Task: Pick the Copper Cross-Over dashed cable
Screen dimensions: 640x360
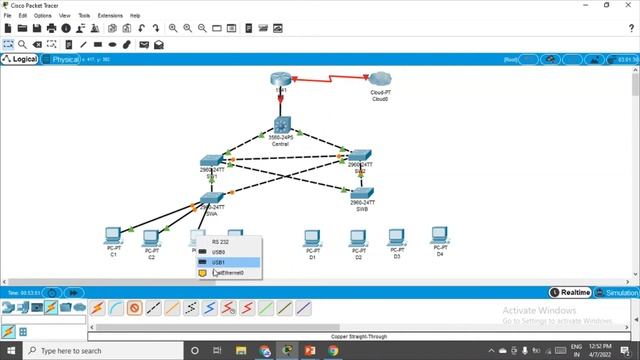Action: click(153, 308)
